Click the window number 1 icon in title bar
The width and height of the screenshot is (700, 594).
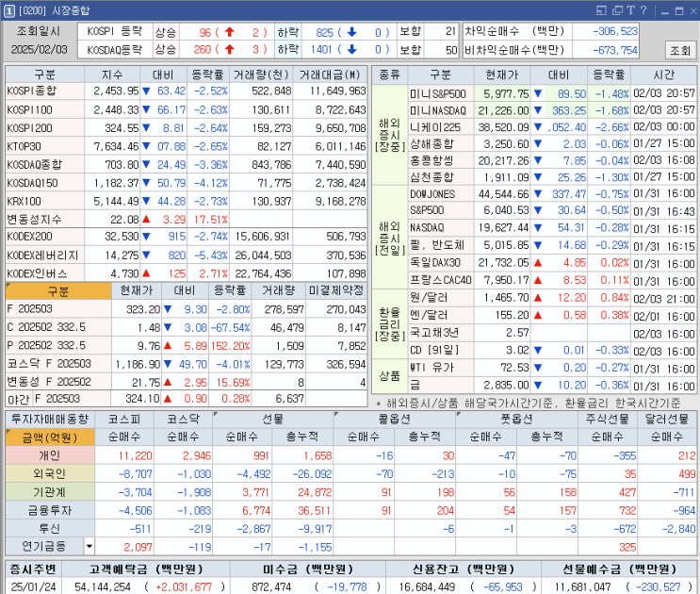pyautogui.click(x=8, y=10)
